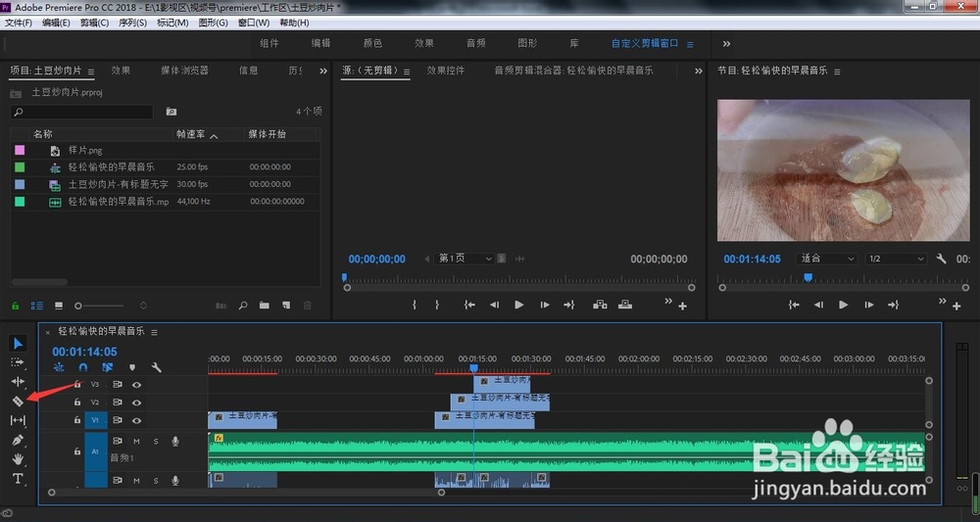Toggle nest-or-individual-clips insert button

point(59,368)
